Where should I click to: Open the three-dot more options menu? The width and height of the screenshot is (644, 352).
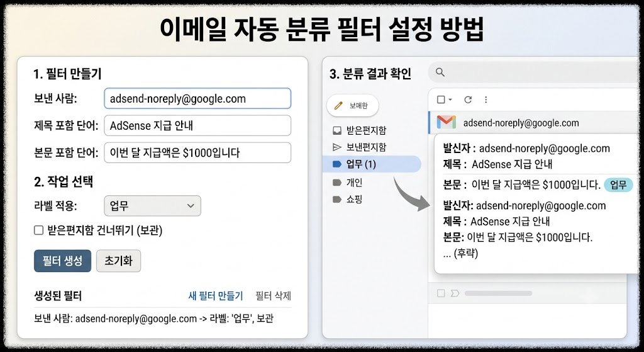486,99
